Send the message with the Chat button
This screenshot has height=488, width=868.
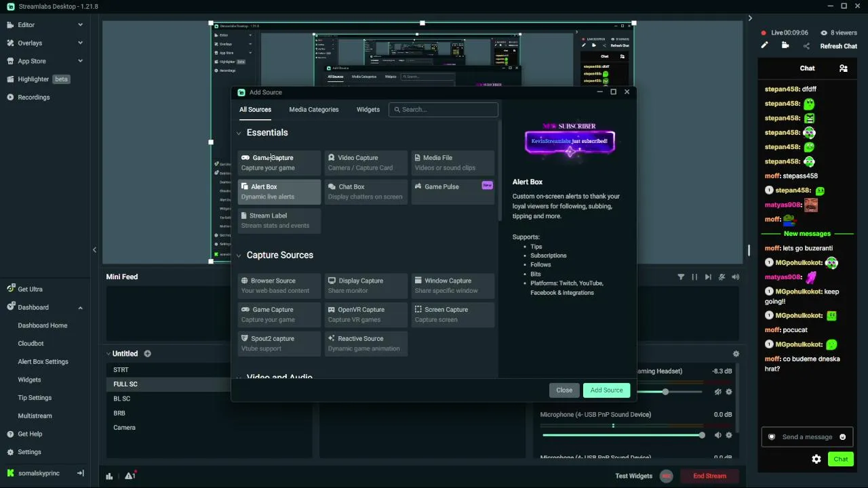point(841,460)
